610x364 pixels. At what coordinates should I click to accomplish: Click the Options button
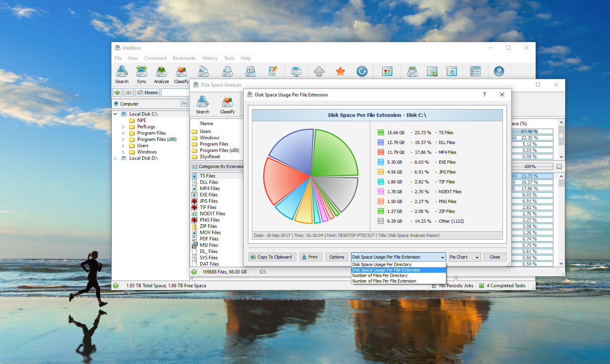[x=336, y=257]
